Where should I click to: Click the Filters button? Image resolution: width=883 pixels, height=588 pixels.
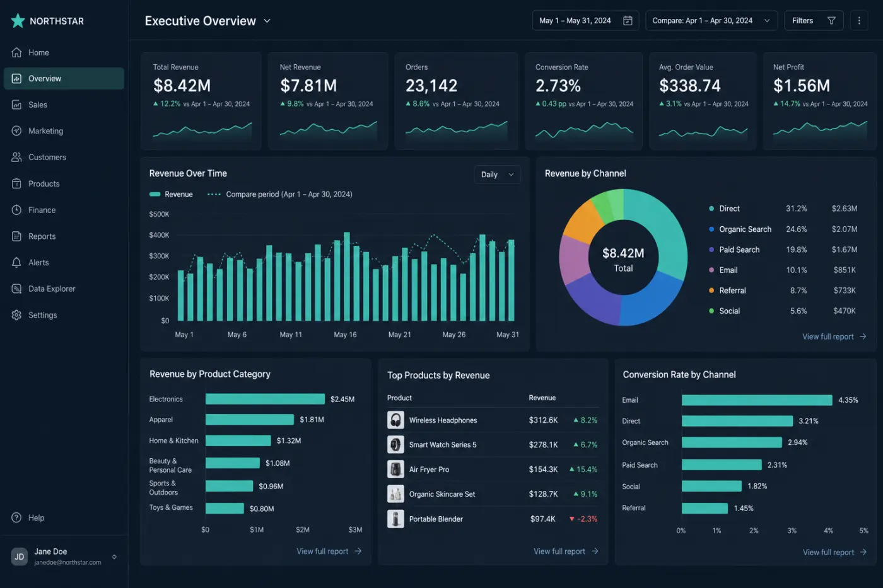[814, 21]
